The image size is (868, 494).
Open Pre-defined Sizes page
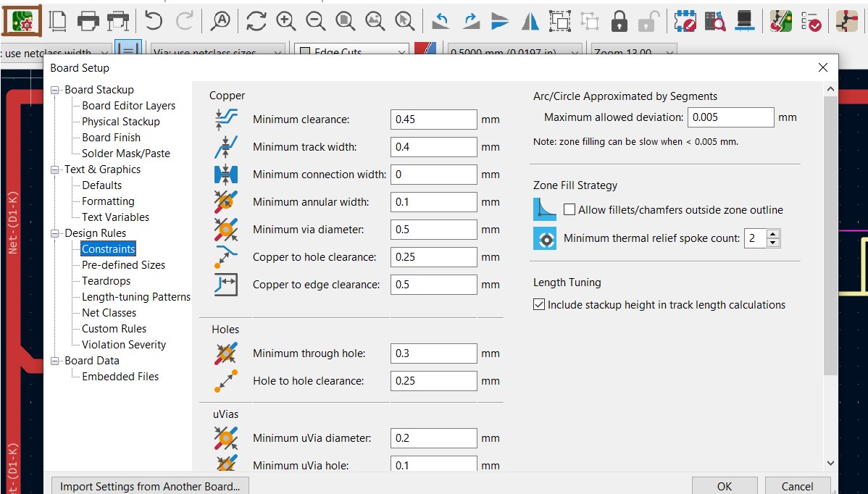(123, 265)
